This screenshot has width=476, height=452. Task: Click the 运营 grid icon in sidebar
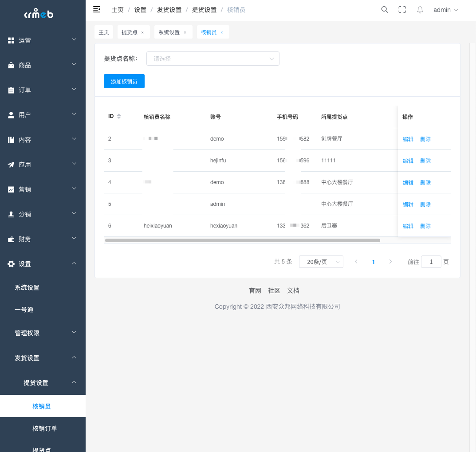click(x=11, y=40)
